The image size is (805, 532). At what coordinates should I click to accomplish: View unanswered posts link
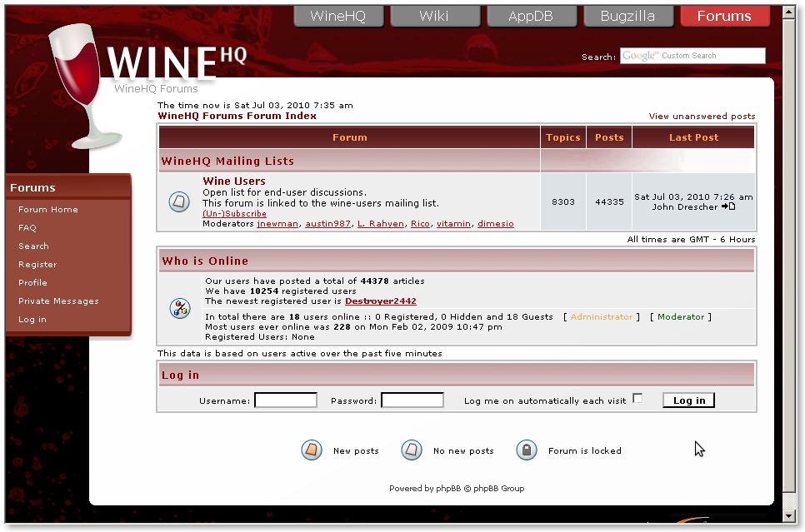[x=702, y=117]
